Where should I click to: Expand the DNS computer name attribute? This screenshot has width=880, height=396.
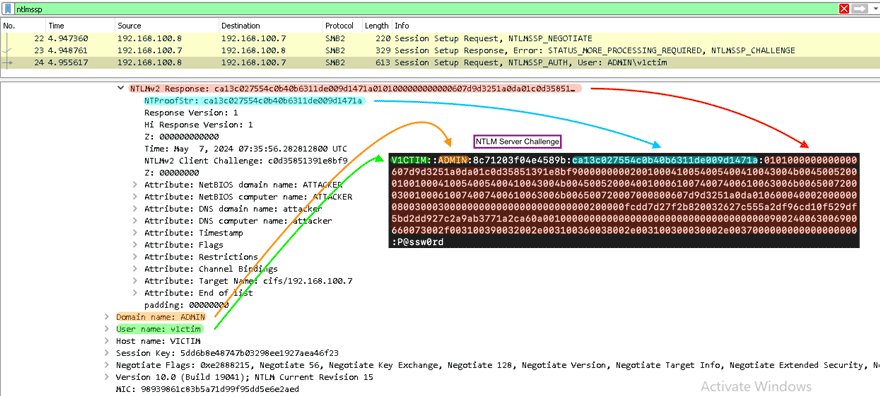[x=135, y=220]
